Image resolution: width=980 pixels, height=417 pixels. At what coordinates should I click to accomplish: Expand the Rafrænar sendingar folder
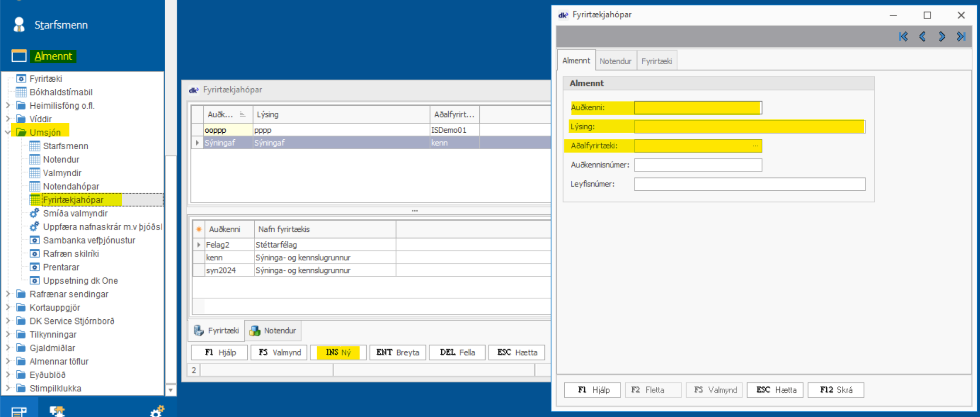pos(8,294)
